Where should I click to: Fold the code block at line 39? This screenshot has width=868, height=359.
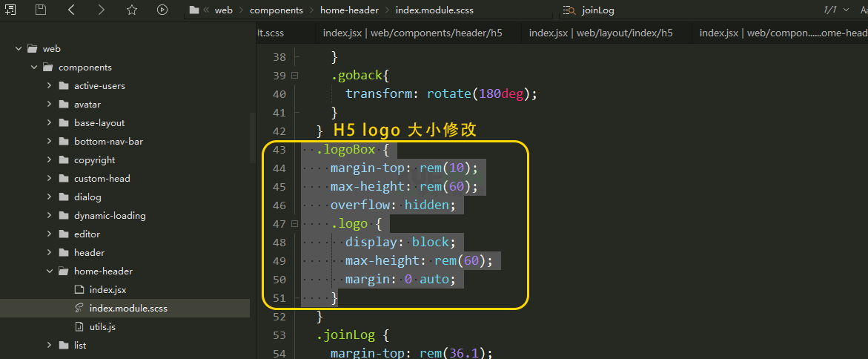pos(294,76)
